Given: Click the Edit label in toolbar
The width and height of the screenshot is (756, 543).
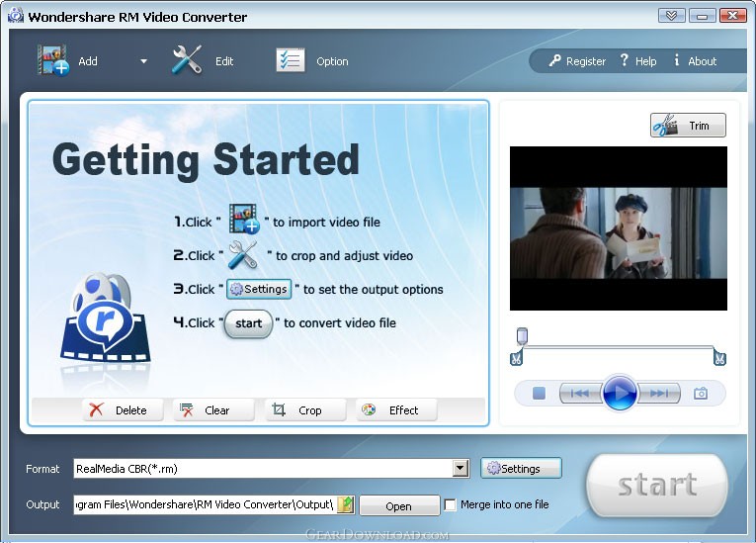Looking at the screenshot, I should 224,61.
